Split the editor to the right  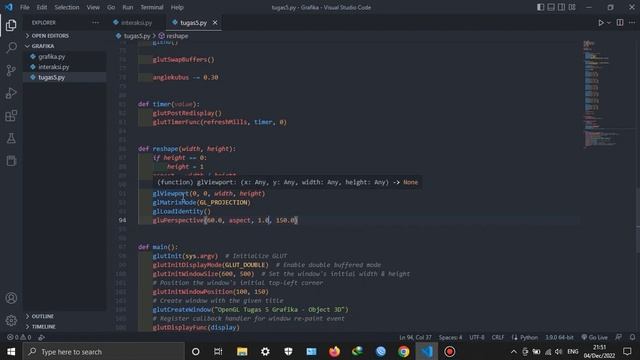tap(620, 23)
